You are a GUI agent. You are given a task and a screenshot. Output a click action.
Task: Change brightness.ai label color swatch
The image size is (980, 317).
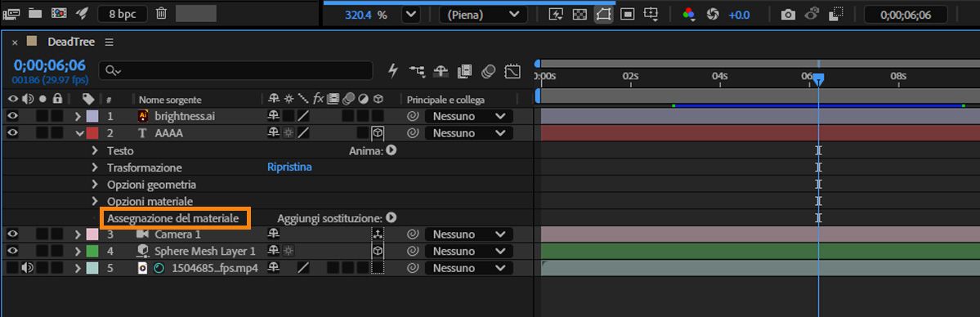(x=92, y=116)
